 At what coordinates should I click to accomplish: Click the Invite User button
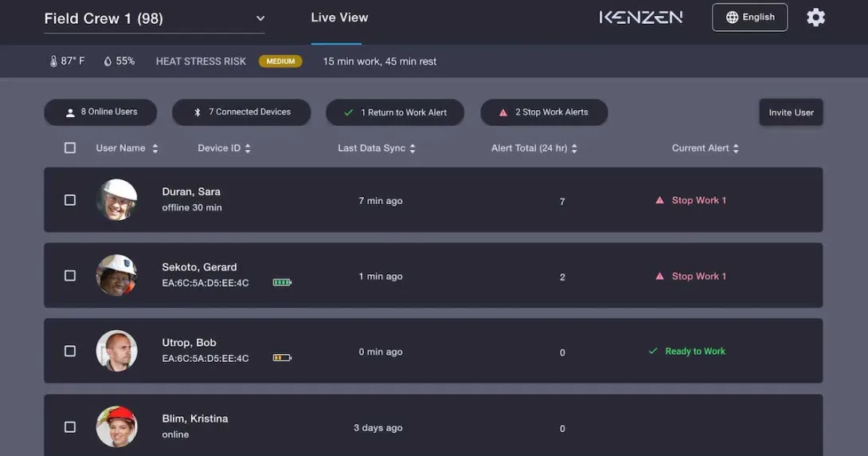click(791, 112)
